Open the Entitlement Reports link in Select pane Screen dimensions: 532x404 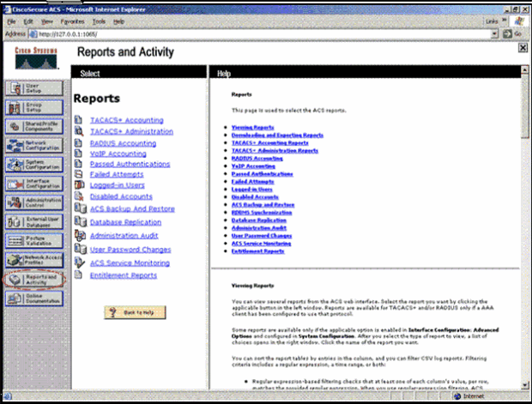(124, 275)
